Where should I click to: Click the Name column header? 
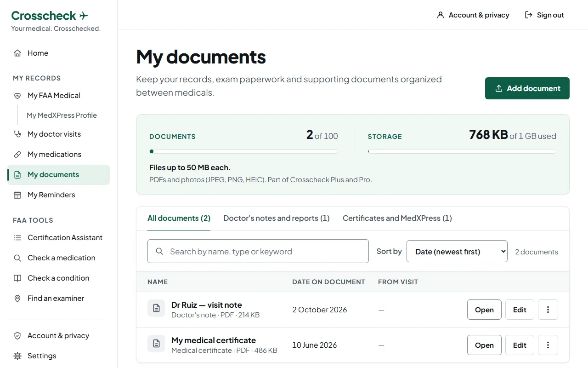[158, 282]
